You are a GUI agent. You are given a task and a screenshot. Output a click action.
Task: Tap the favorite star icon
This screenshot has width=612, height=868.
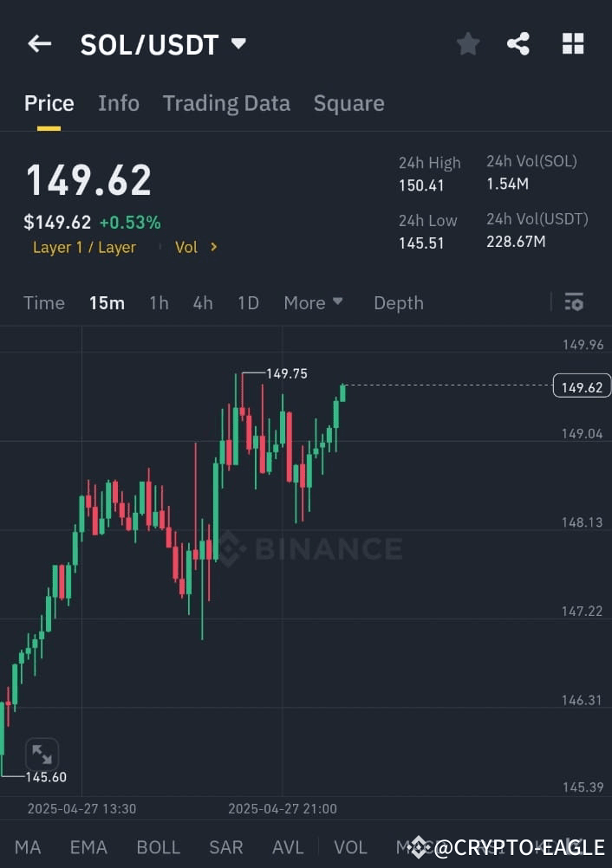468,43
